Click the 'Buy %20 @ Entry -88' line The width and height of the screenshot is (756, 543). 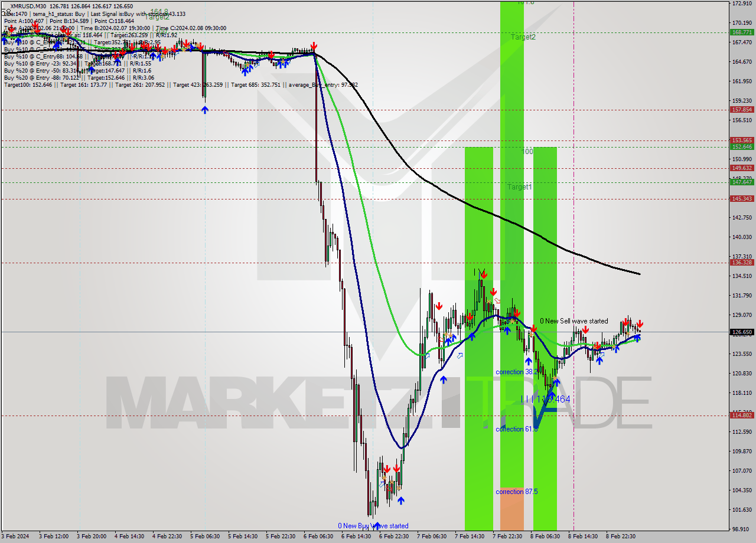79,77
